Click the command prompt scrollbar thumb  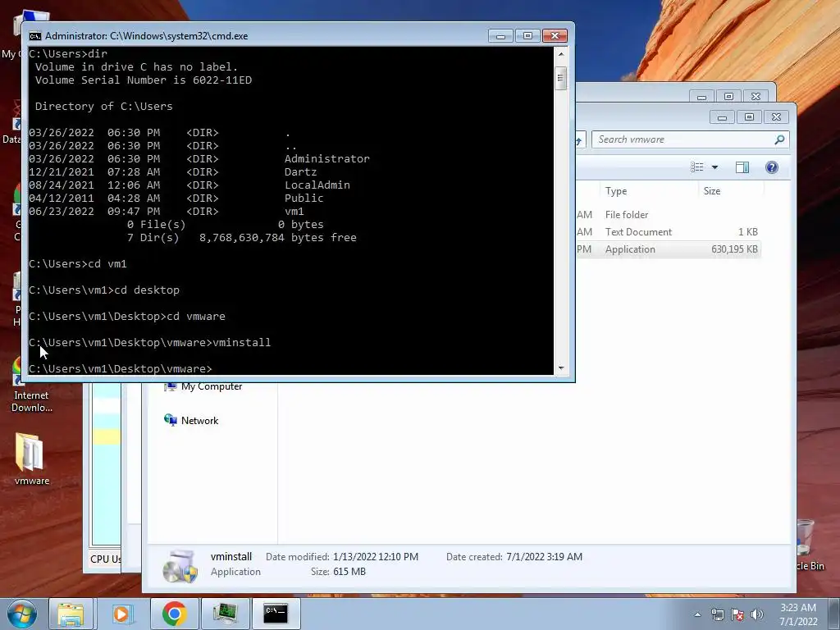click(561, 78)
